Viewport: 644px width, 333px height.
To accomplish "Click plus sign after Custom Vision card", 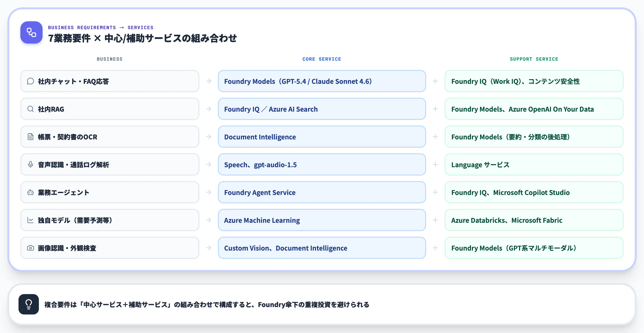I will pyautogui.click(x=435, y=248).
